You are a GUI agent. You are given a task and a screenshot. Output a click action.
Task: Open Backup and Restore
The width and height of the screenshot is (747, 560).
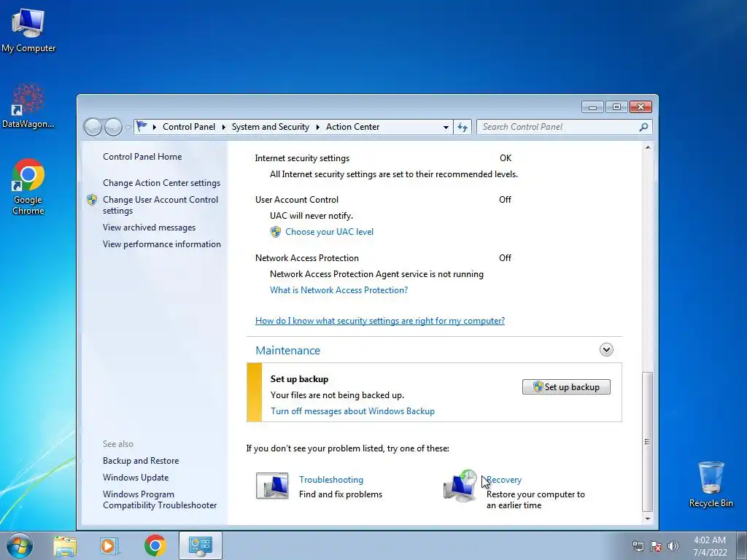141,461
